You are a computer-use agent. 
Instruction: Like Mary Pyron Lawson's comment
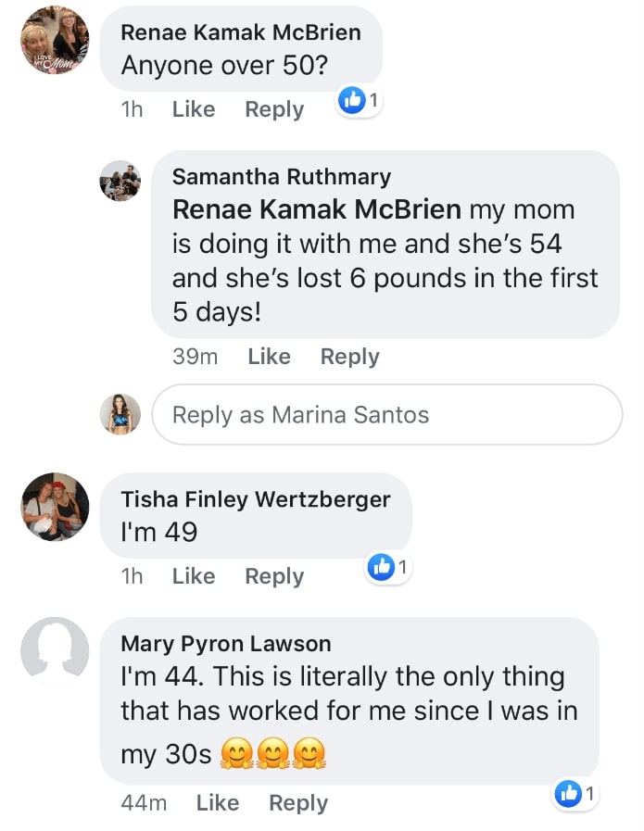(x=218, y=803)
